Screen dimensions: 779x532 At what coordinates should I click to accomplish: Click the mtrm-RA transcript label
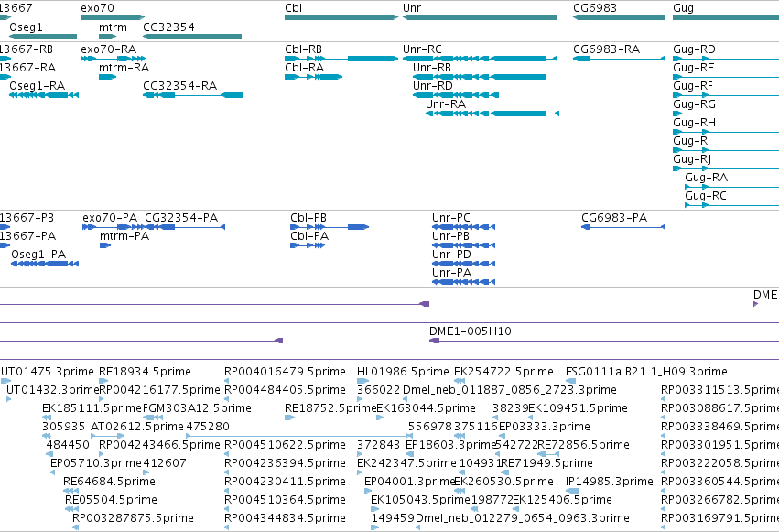(124, 68)
